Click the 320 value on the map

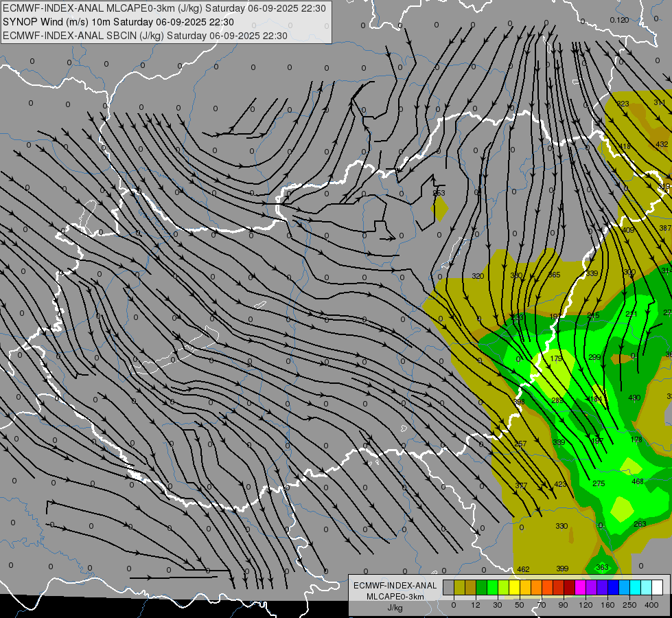click(478, 276)
